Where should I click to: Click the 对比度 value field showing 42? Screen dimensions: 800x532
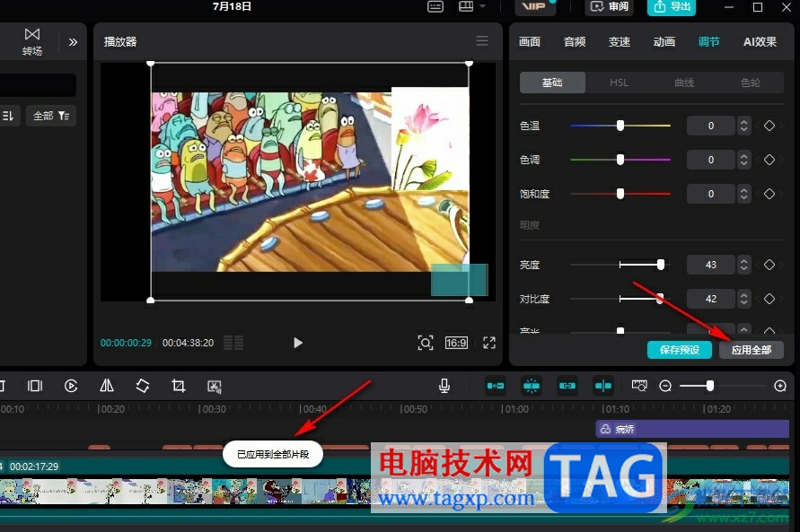pyautogui.click(x=711, y=299)
